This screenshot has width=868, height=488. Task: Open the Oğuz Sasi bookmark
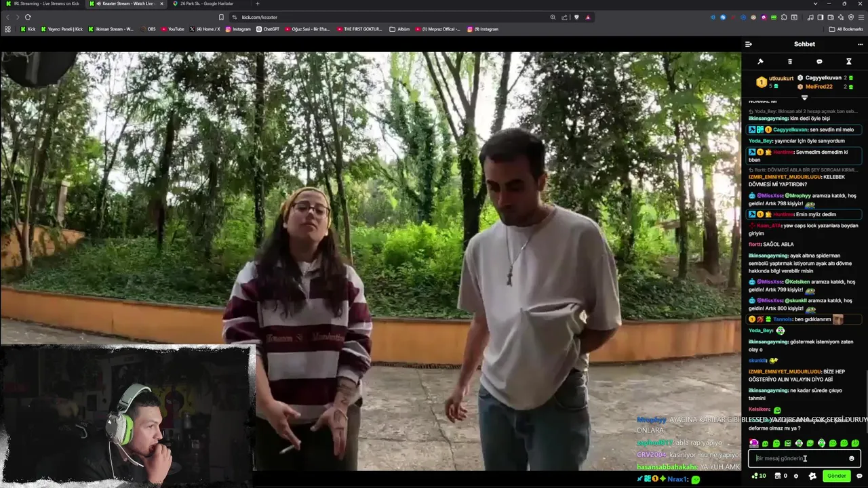(307, 29)
